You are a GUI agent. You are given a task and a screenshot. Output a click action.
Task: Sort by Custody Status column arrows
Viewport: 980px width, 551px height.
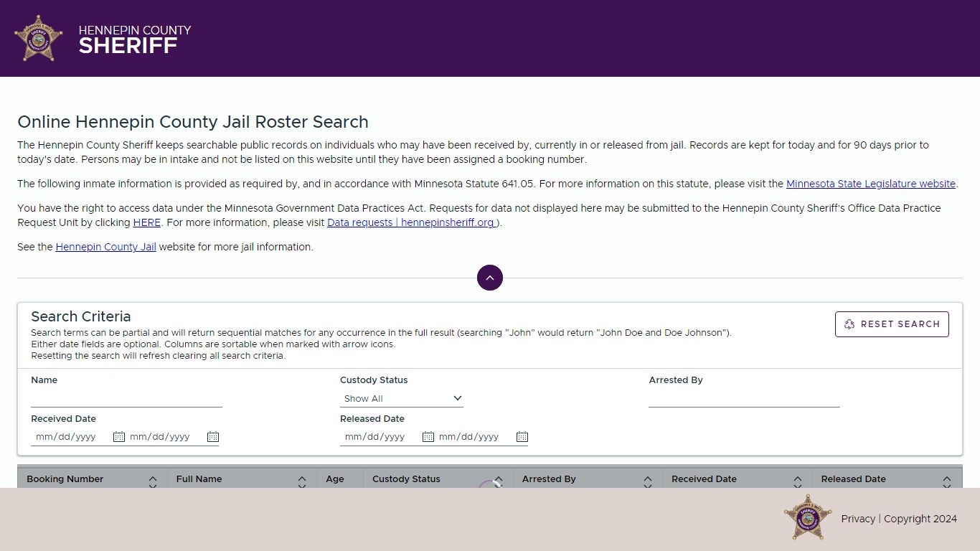(x=499, y=481)
